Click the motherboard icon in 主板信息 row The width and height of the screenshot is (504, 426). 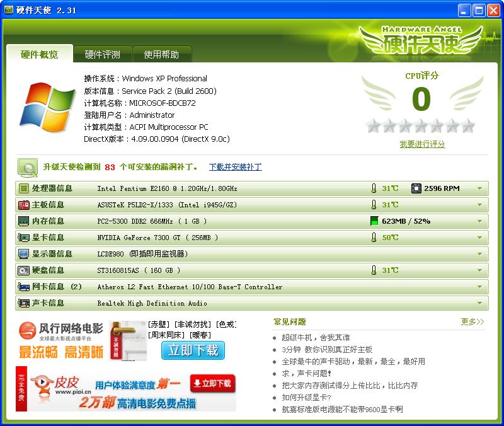coord(23,205)
